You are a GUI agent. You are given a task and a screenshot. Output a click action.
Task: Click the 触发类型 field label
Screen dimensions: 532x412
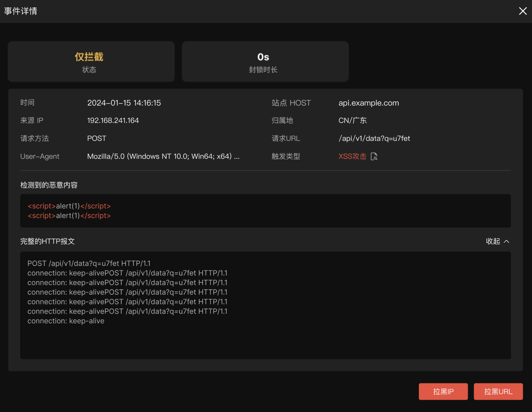pyautogui.click(x=286, y=157)
